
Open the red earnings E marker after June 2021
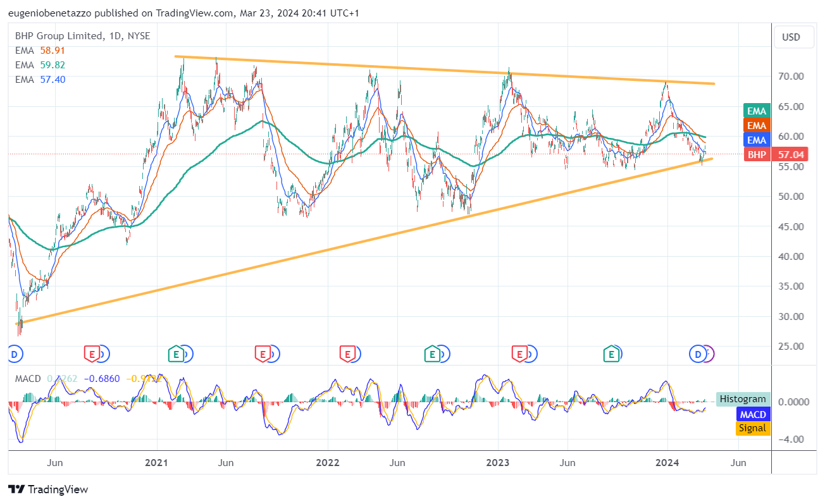pos(262,354)
